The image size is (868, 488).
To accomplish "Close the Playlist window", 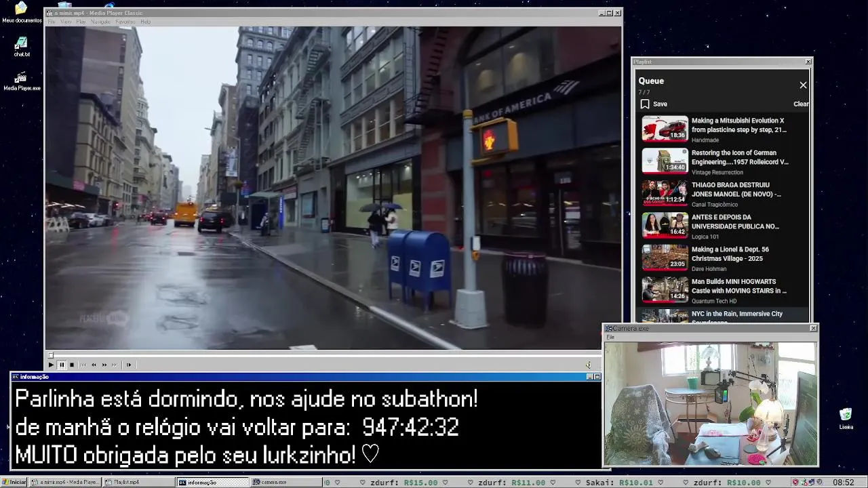I will click(x=808, y=62).
